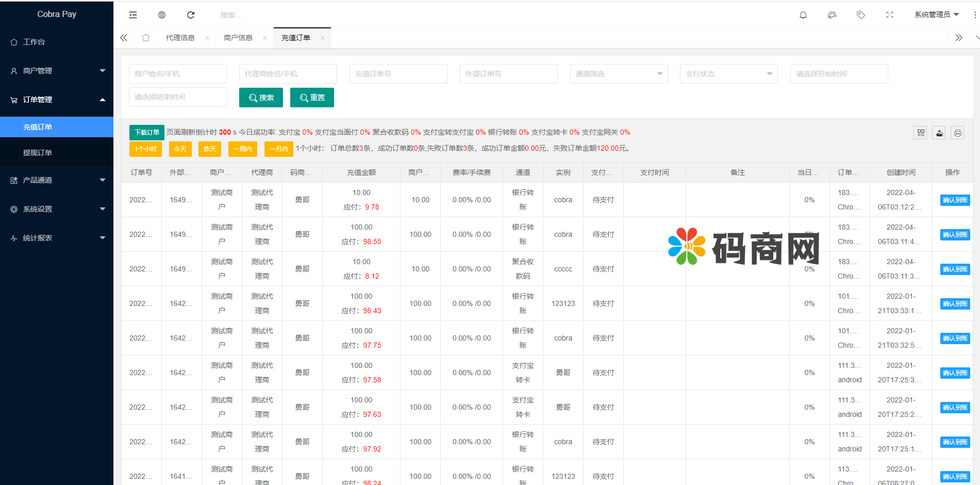Open the 支付状态 dropdown
This screenshot has height=485, width=980.
pyautogui.click(x=728, y=74)
